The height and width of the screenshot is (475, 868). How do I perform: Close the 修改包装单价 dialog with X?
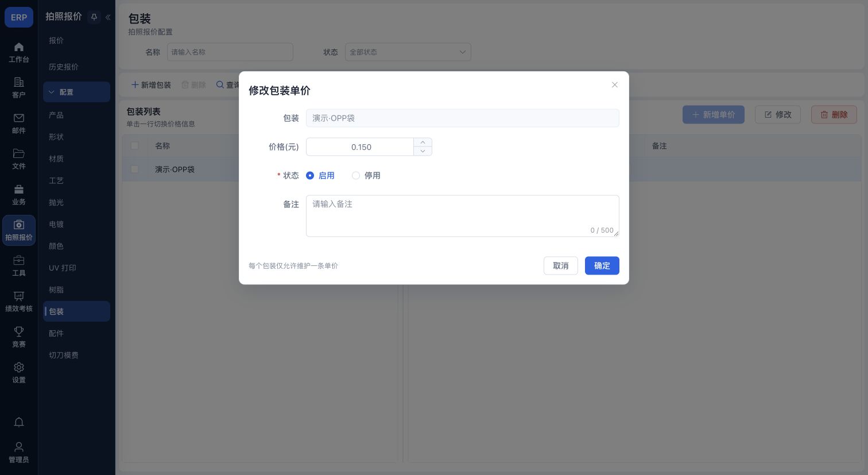[x=615, y=84]
